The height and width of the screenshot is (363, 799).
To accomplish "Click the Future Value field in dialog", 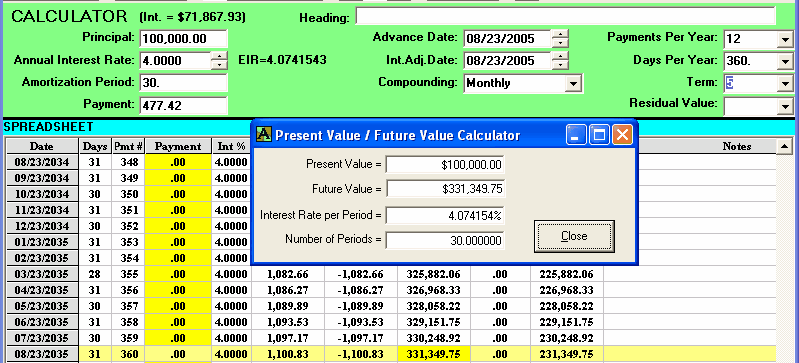I will (445, 189).
